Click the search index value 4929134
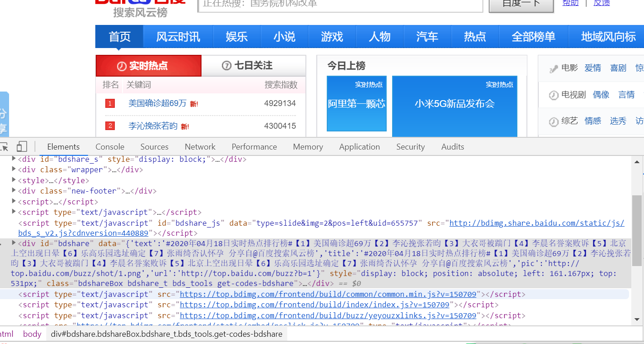644x344 pixels. tap(280, 103)
